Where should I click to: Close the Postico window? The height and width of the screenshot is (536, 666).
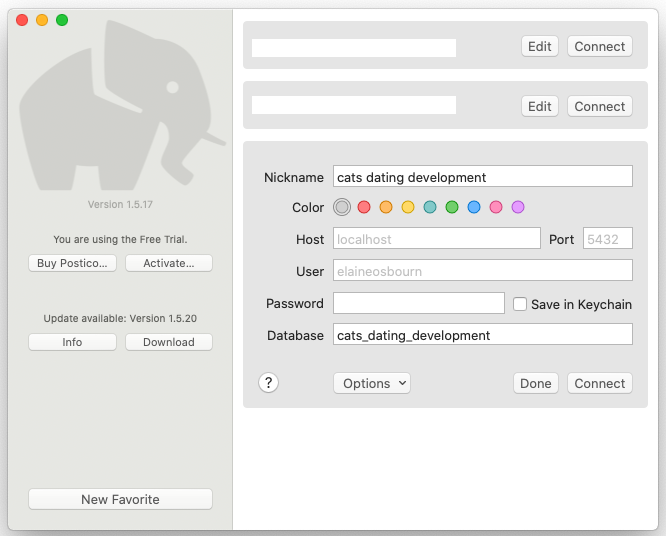click(x=22, y=20)
